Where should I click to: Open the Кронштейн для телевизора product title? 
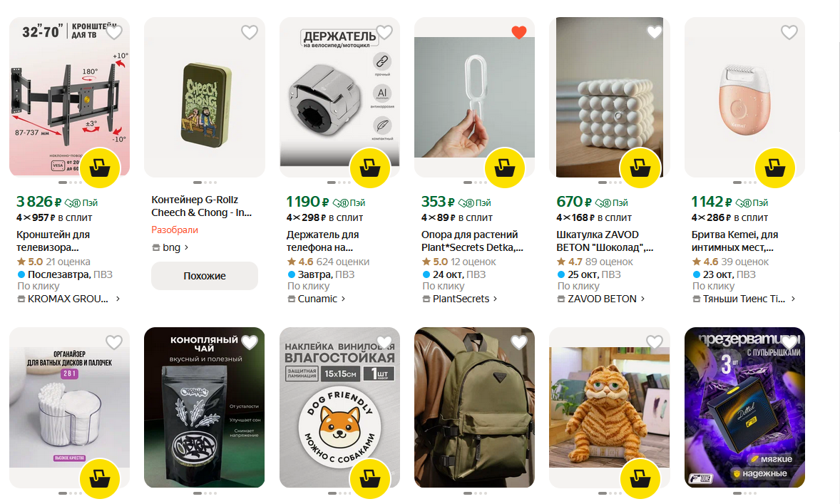click(x=53, y=241)
